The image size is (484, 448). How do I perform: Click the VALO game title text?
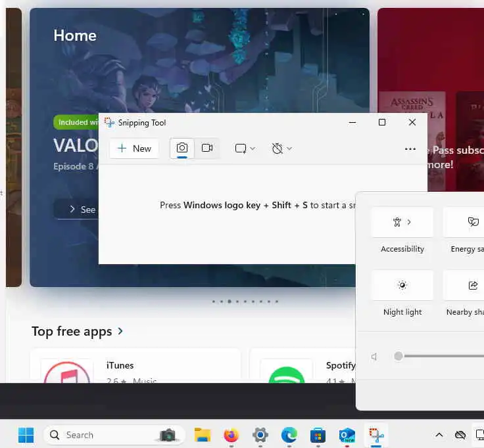tap(76, 145)
